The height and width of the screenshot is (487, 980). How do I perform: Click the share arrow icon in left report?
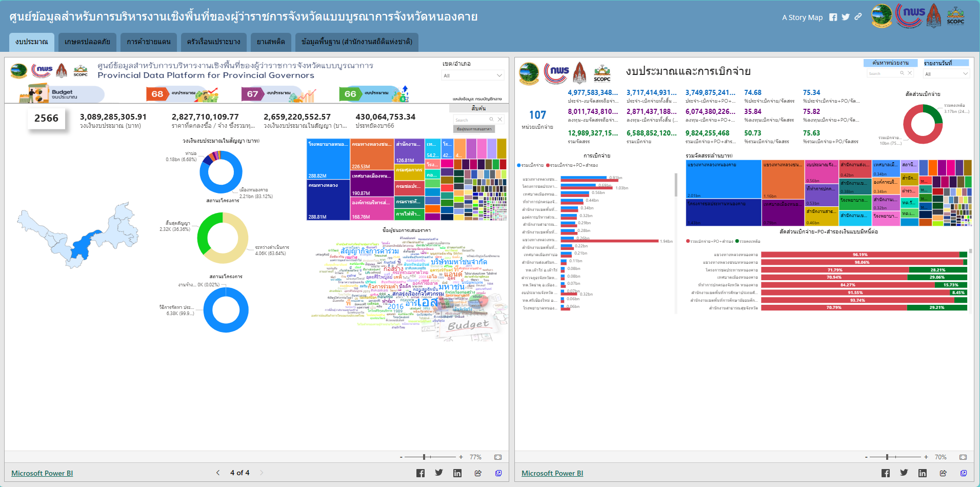(478, 473)
